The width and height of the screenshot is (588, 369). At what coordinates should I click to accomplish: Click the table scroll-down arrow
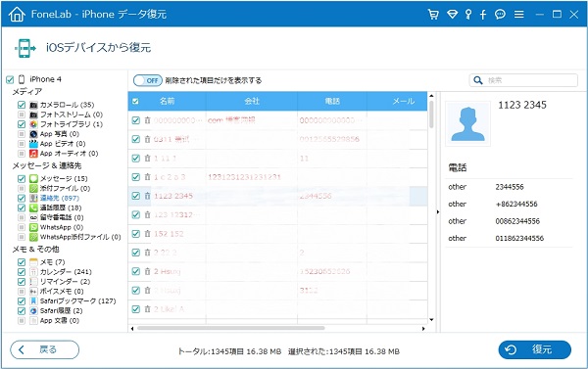(x=431, y=319)
